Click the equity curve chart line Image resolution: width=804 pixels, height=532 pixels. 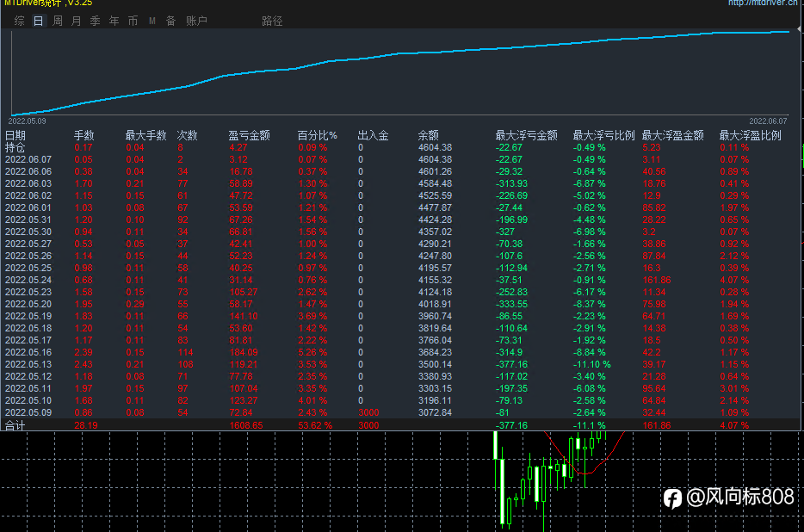point(400,53)
